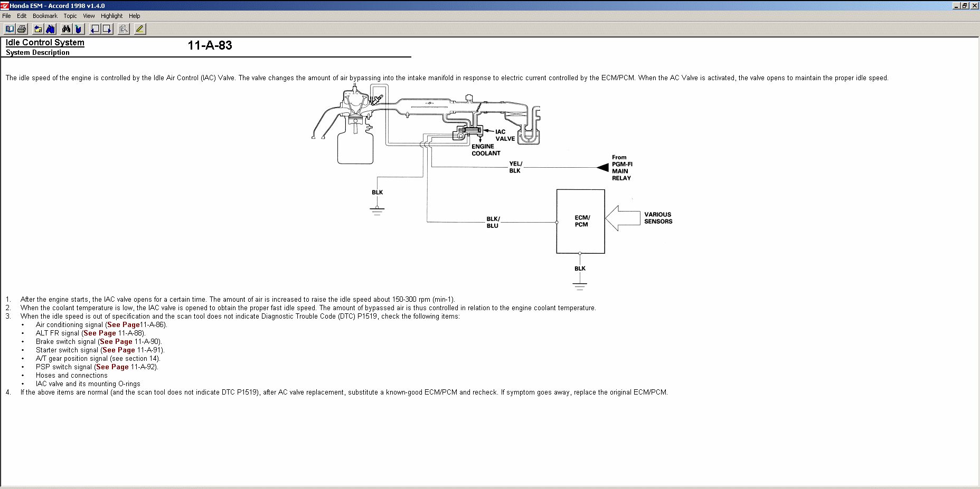Go to previous page with left-arrow page icon
The width and height of the screenshot is (980, 489).
click(95, 29)
